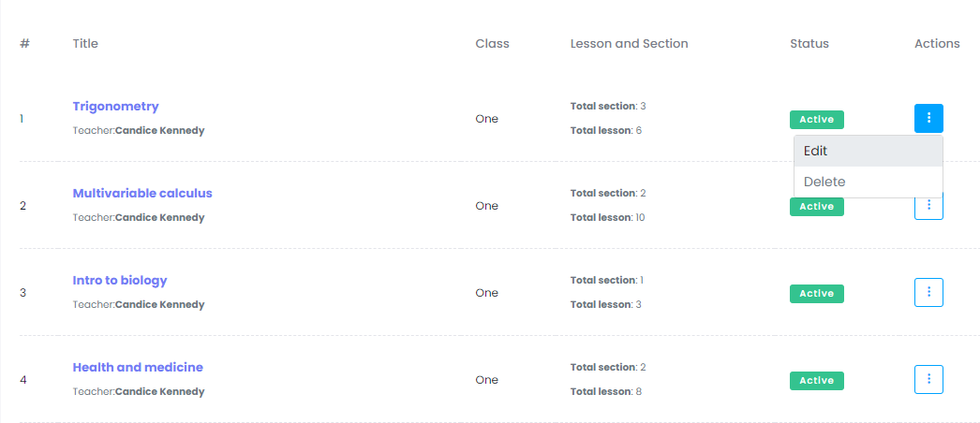Click the Lesson and Section column header
The image size is (980, 423).
click(629, 43)
